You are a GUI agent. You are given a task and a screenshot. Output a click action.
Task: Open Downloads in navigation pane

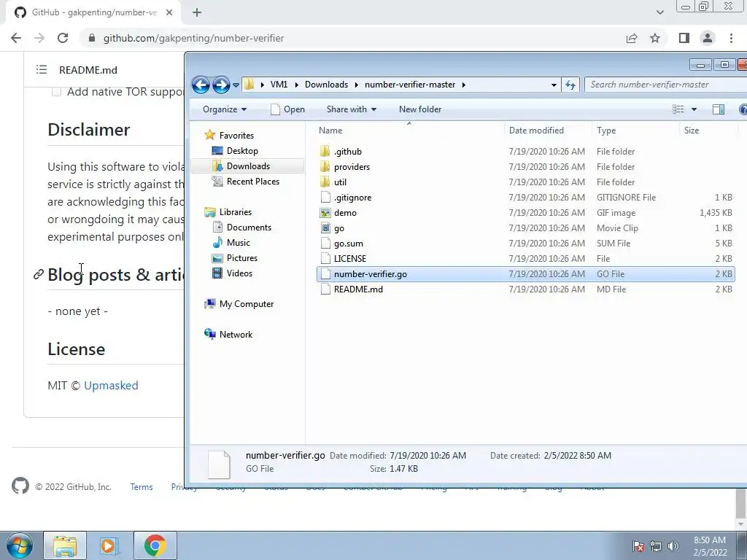pyautogui.click(x=248, y=166)
